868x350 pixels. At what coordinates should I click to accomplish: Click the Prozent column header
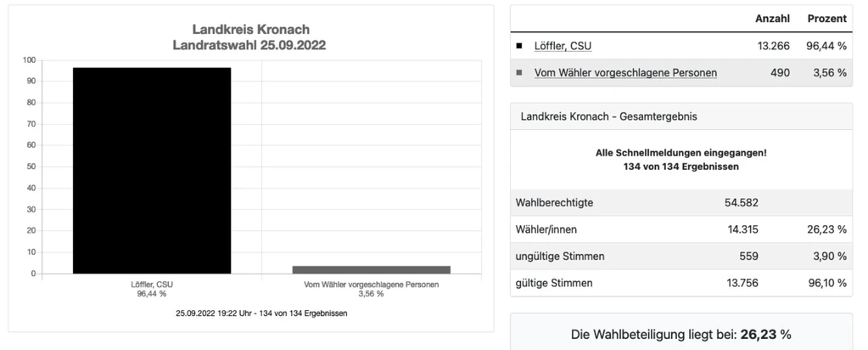(x=826, y=18)
